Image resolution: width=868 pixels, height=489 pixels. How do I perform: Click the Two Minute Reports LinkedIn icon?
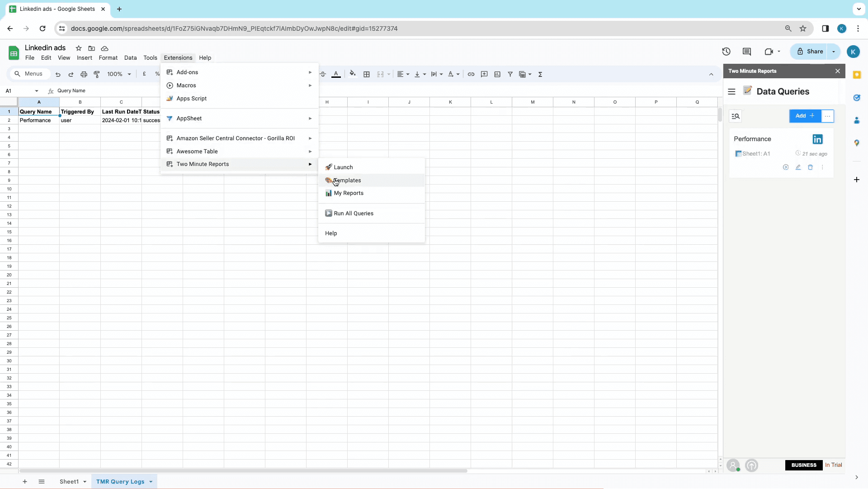click(x=817, y=139)
